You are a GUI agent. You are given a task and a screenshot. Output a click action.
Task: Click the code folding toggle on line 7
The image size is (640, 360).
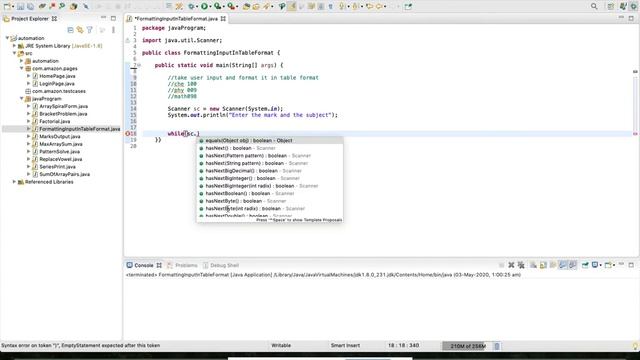point(139,65)
